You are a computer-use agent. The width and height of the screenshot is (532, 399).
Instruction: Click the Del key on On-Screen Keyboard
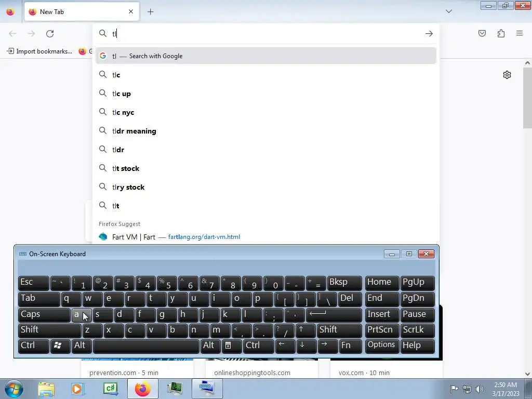click(350, 299)
